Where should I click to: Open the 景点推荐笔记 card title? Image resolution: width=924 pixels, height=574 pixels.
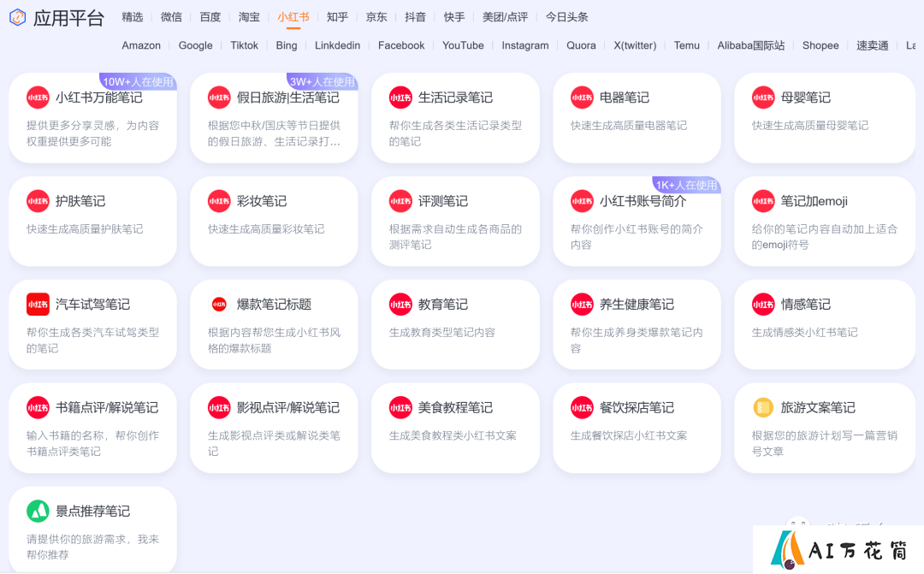(92, 511)
